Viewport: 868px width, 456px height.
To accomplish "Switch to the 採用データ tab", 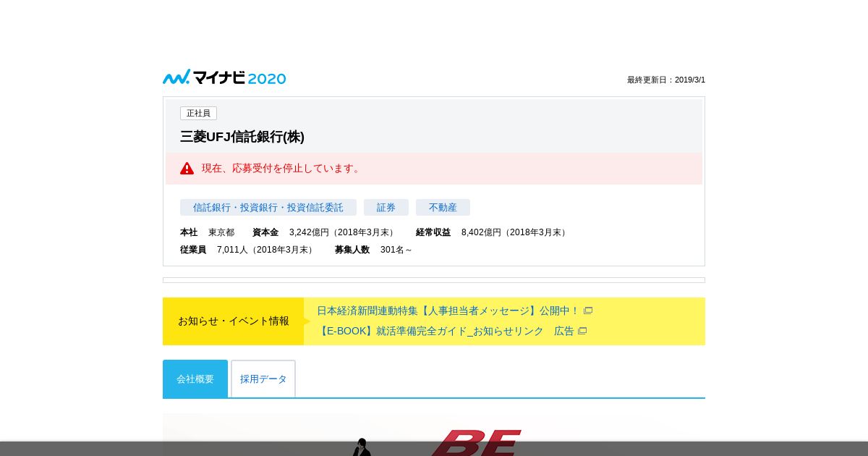I will tap(263, 379).
